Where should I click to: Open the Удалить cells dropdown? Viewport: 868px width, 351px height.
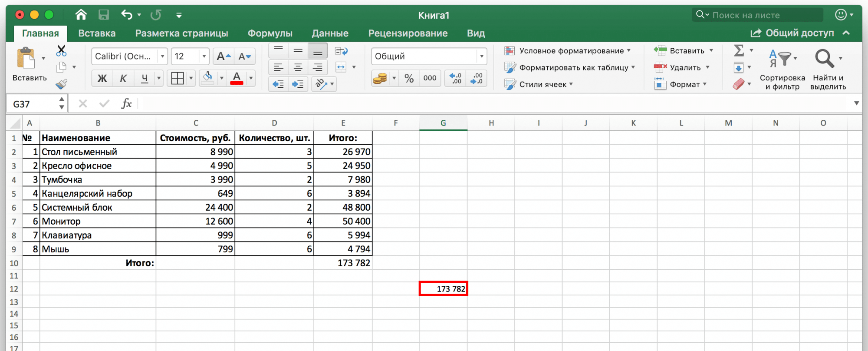[708, 67]
